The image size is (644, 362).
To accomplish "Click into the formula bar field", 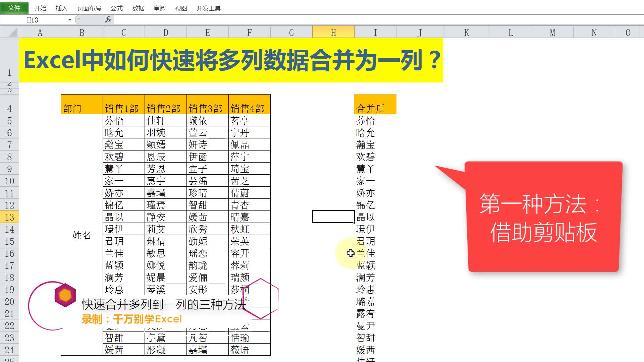I will 379,20.
